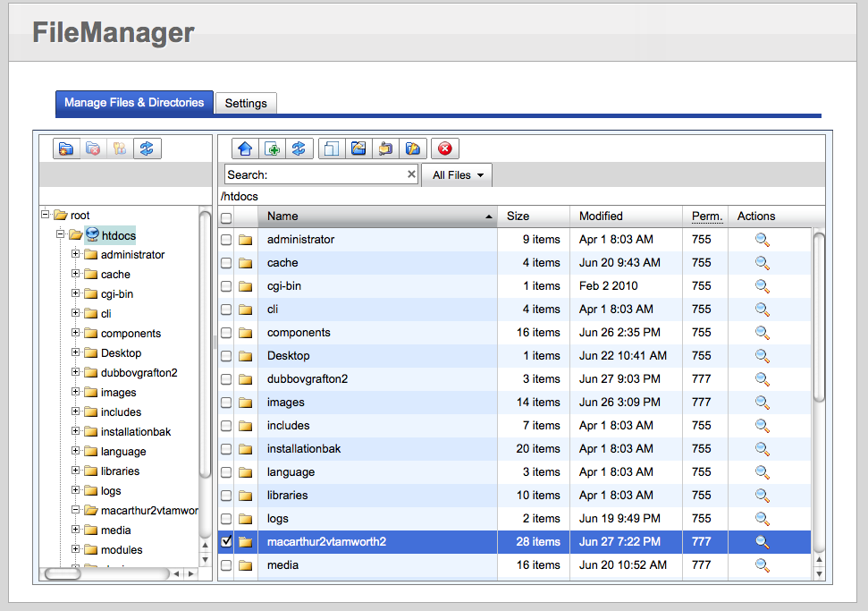This screenshot has width=868, height=611.
Task: Click the magnifier icon for the cache row
Action: pyautogui.click(x=762, y=263)
